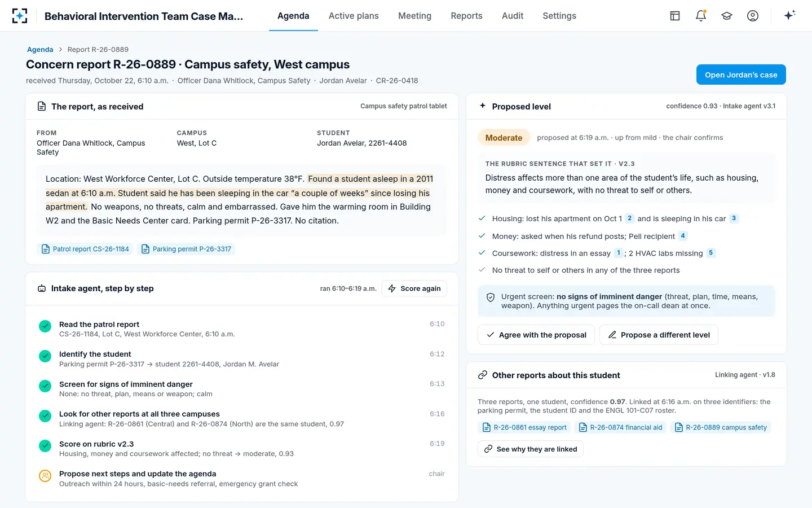
Task: Click Score again button
Action: [x=414, y=288]
